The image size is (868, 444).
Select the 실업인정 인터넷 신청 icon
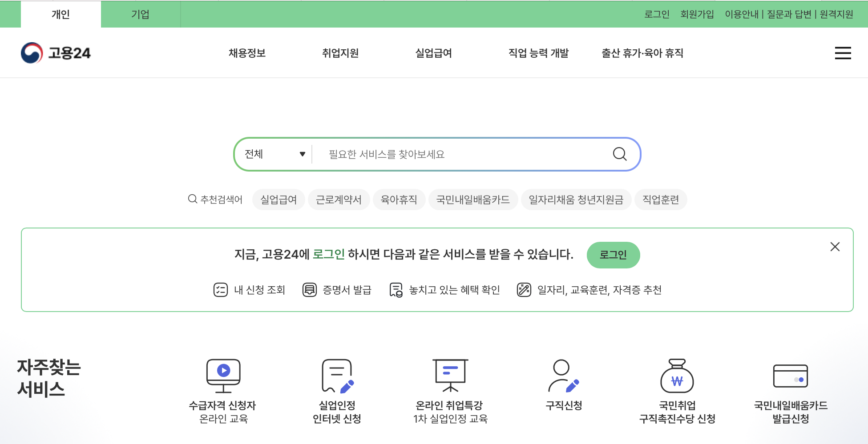[x=337, y=376]
